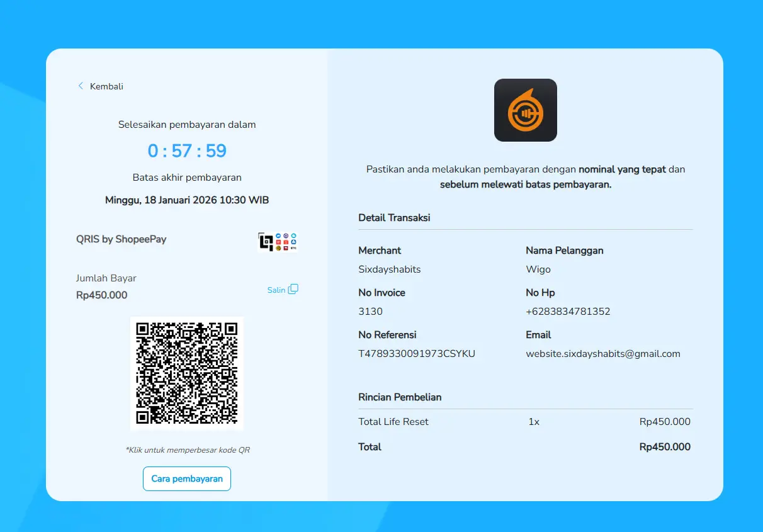Click the Detail Transaksi heading
Viewport: 763px width, 532px height.
tap(394, 218)
